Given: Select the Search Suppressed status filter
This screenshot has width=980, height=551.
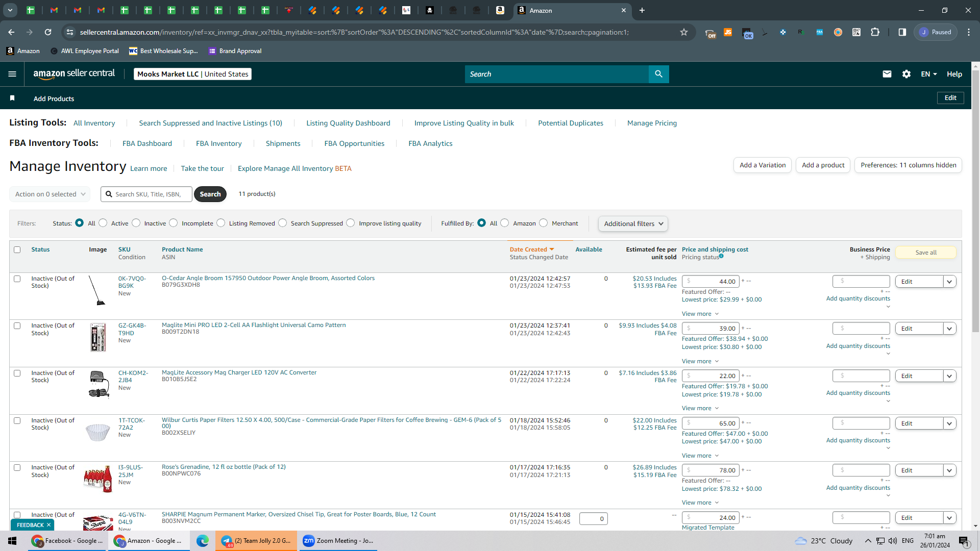Looking at the screenshot, I should coord(283,223).
